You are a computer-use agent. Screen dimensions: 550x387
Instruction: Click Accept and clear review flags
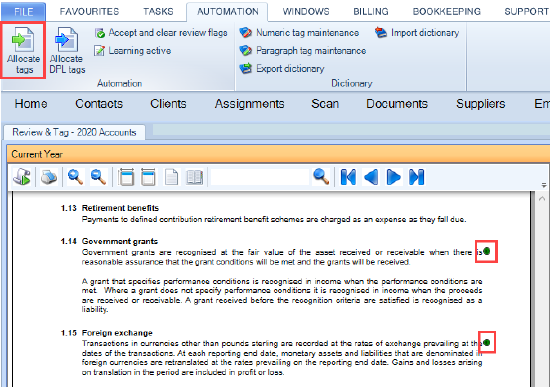click(x=161, y=33)
